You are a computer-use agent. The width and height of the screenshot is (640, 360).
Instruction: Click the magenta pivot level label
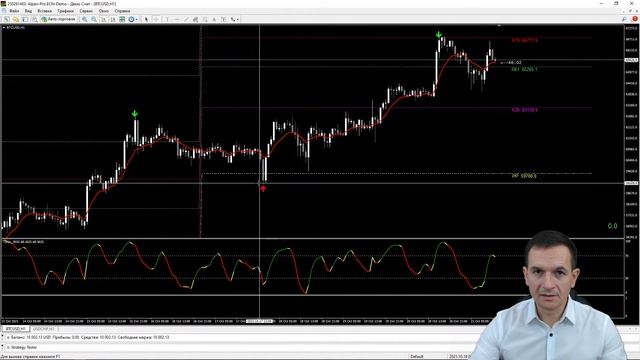(x=524, y=110)
